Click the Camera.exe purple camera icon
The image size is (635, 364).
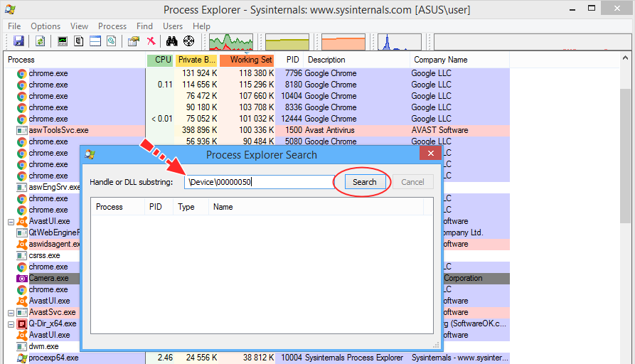pos(22,279)
